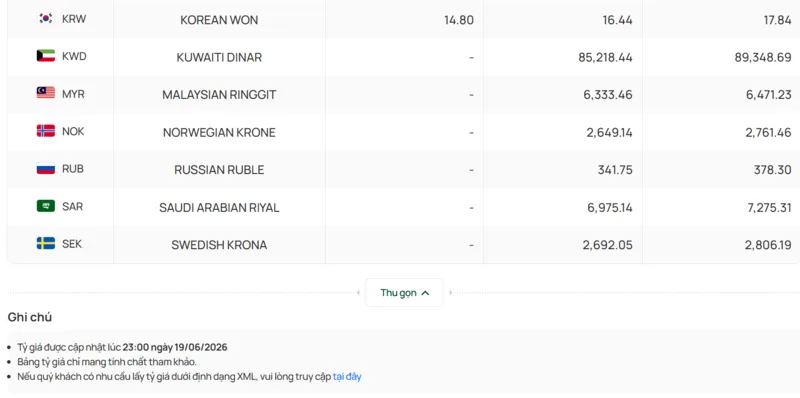Click the 2,649.14 Norwegian Krone rate

coord(610,133)
